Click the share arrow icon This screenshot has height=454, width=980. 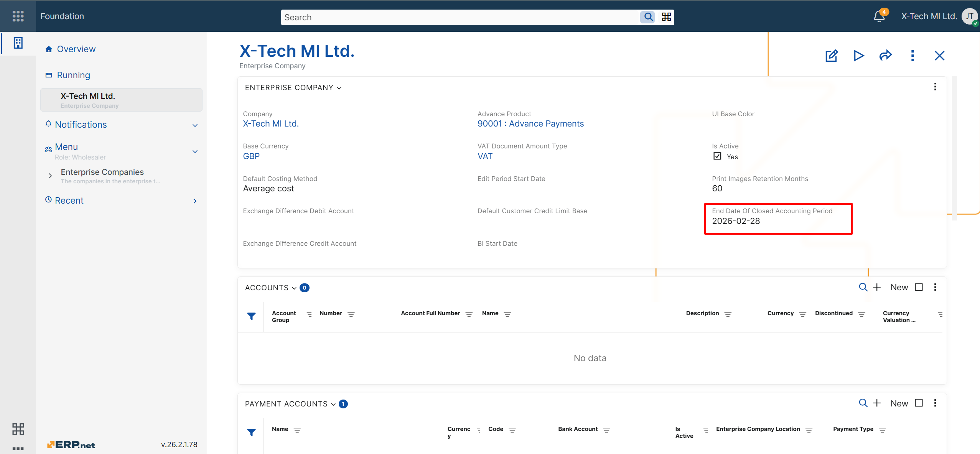(886, 56)
